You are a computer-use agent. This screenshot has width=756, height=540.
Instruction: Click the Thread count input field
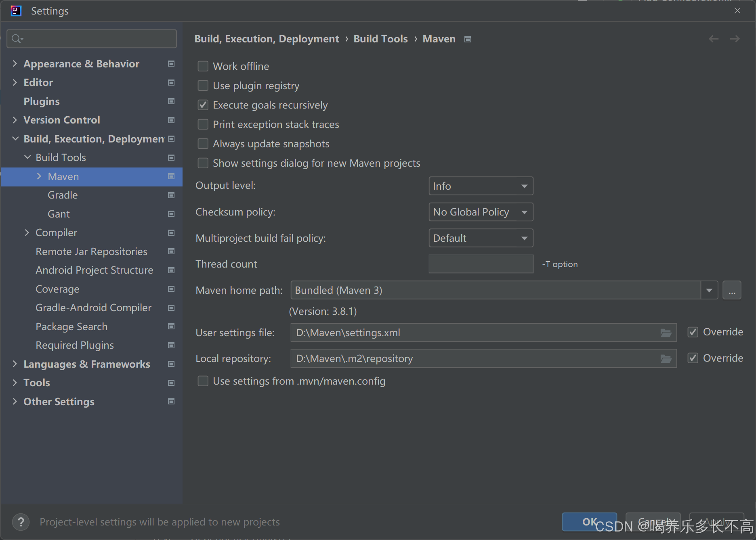[x=481, y=264]
